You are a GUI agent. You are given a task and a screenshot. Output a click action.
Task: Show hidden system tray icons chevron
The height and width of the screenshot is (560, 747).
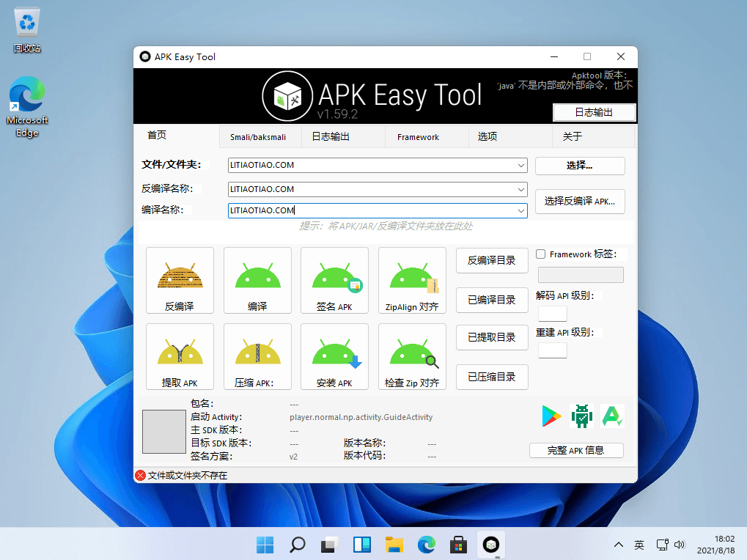pyautogui.click(x=619, y=545)
